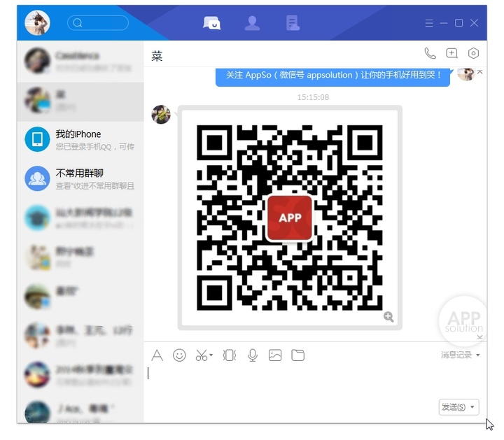Open the graduation cap group conversation

tap(80, 218)
